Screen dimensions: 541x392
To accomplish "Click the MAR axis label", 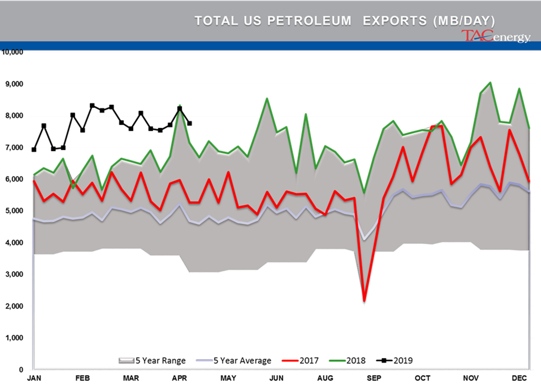I will point(131,378).
